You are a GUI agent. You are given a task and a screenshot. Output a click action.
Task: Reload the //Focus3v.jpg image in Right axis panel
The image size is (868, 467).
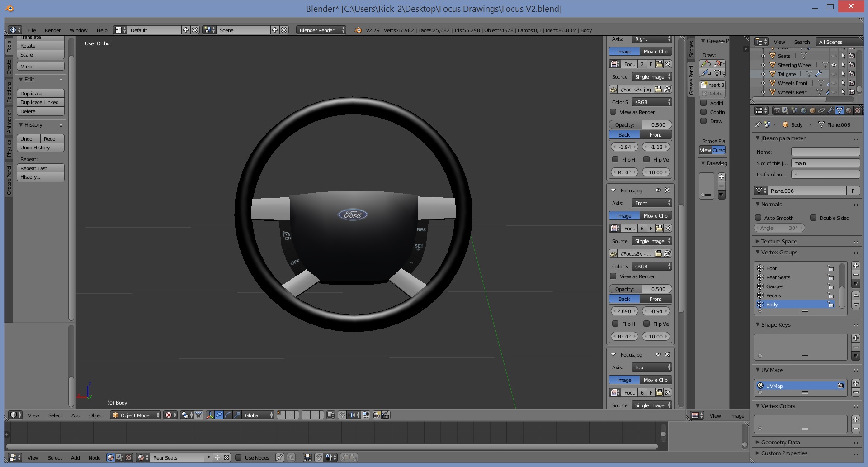tap(667, 89)
